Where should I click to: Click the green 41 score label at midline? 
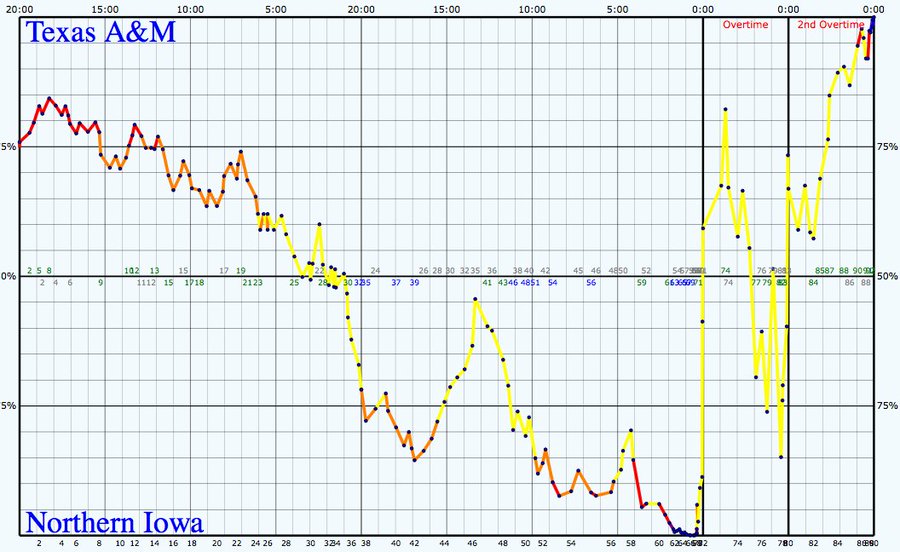(x=487, y=282)
